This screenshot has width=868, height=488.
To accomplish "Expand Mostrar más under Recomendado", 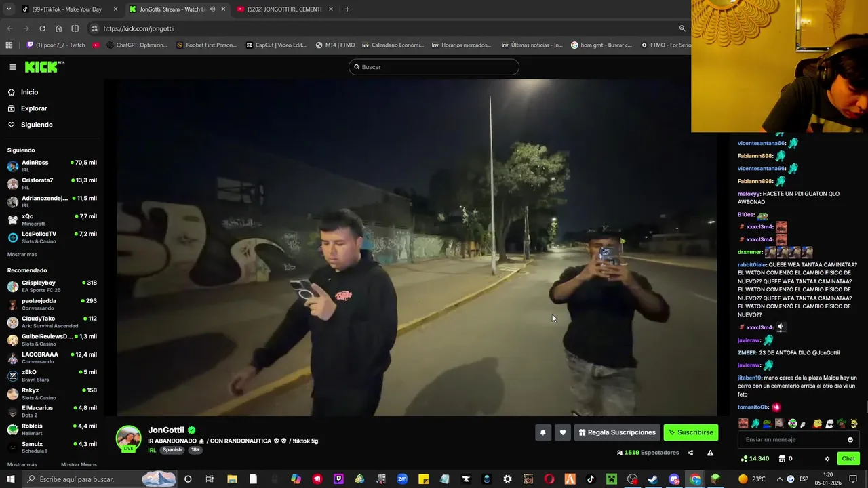I will pos(22,465).
